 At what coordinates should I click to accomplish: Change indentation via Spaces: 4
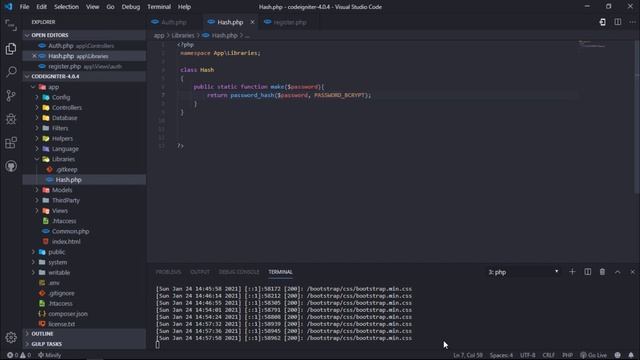click(x=501, y=355)
